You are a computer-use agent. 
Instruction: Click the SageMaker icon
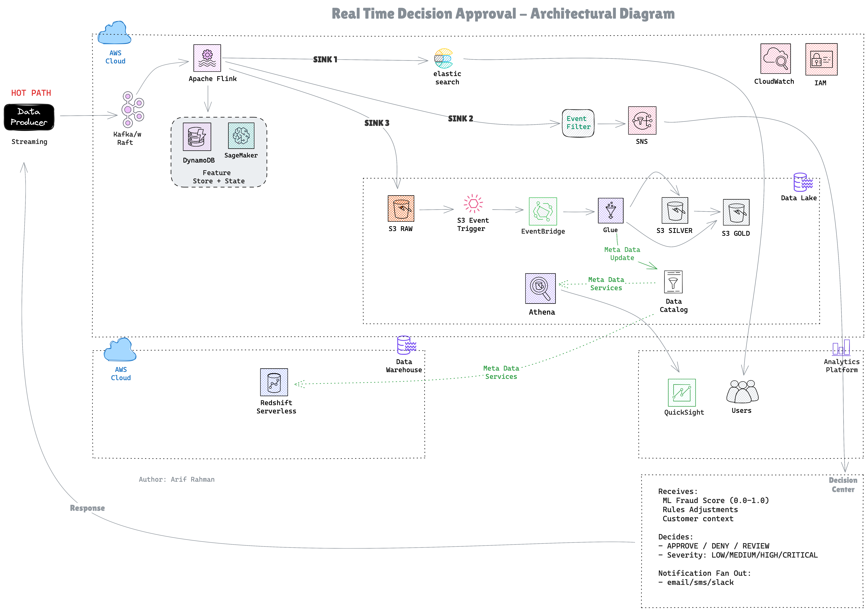pos(241,135)
